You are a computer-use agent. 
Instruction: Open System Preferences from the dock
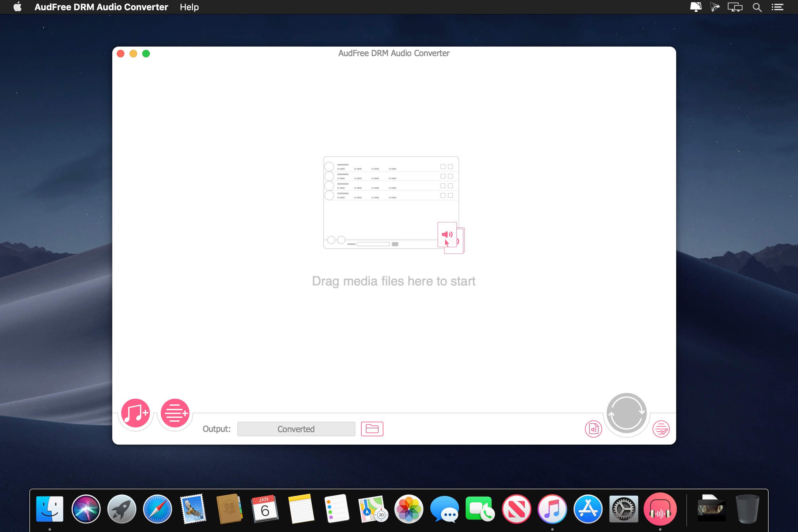pos(624,509)
